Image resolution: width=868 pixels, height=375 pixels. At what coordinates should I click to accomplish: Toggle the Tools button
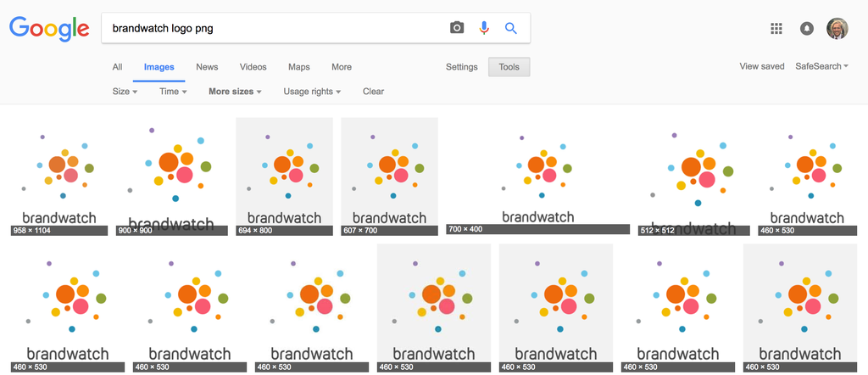pyautogui.click(x=509, y=67)
